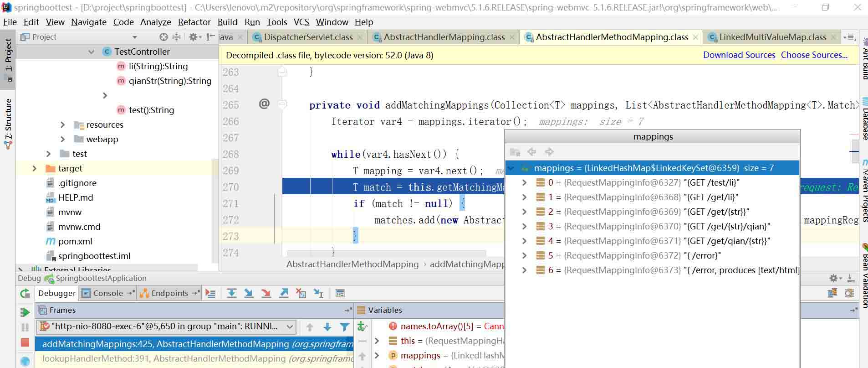Open DispatcherServlet.class editor tab

pos(308,37)
